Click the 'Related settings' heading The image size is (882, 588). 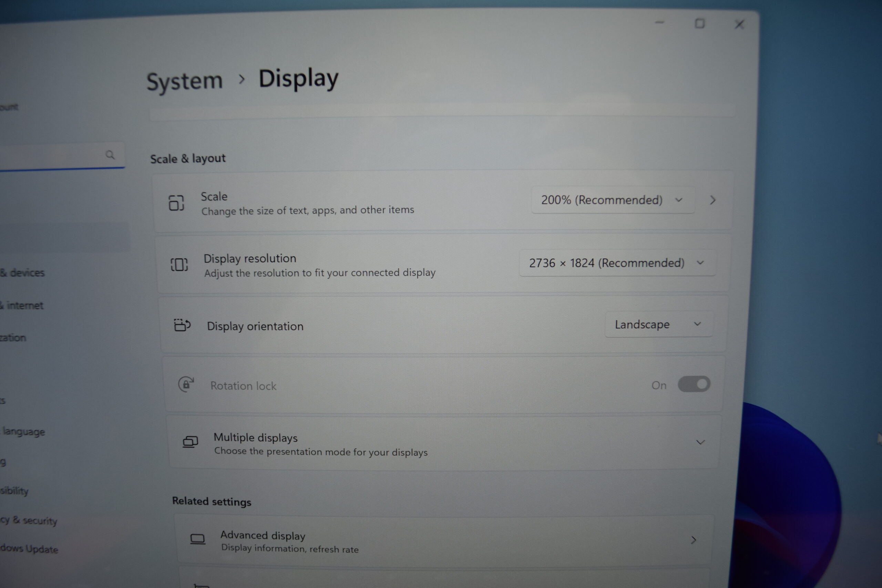point(212,502)
